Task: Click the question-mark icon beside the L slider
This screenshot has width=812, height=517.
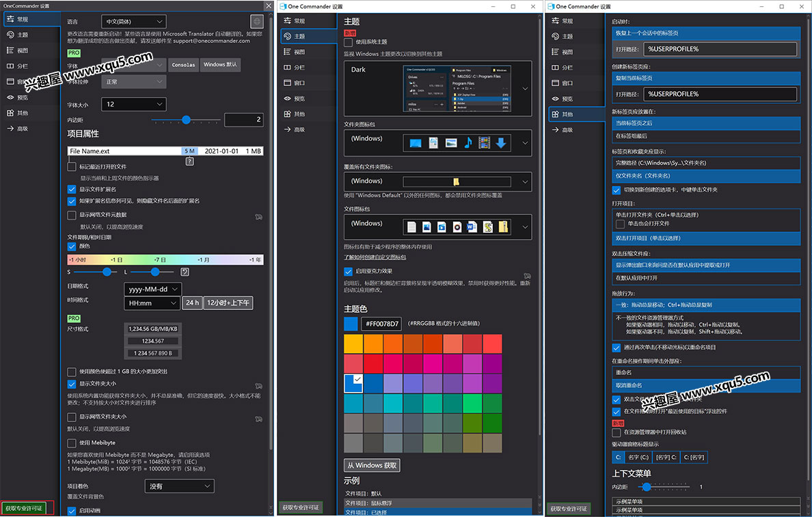Action: coord(185,272)
